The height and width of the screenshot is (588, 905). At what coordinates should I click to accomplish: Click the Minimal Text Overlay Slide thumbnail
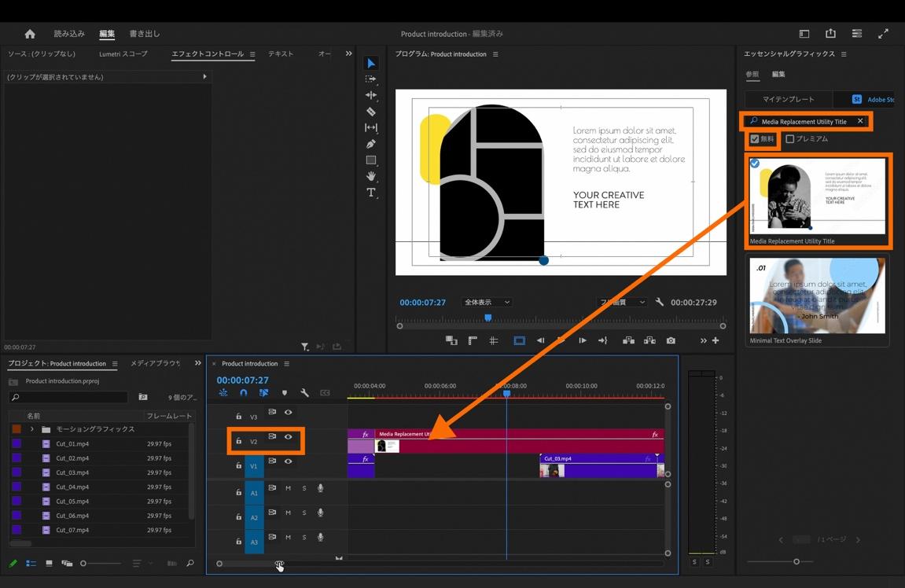click(x=817, y=296)
